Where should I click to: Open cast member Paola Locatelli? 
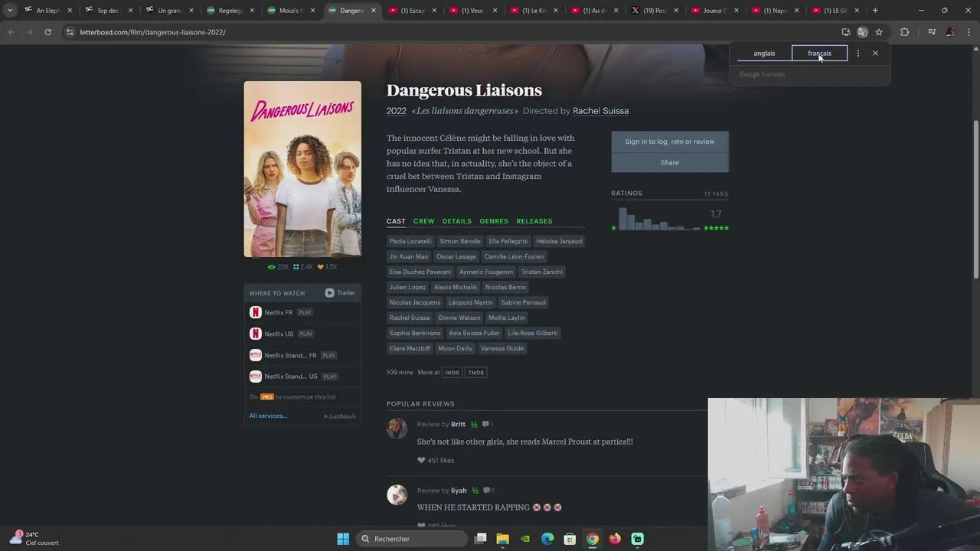[410, 241]
